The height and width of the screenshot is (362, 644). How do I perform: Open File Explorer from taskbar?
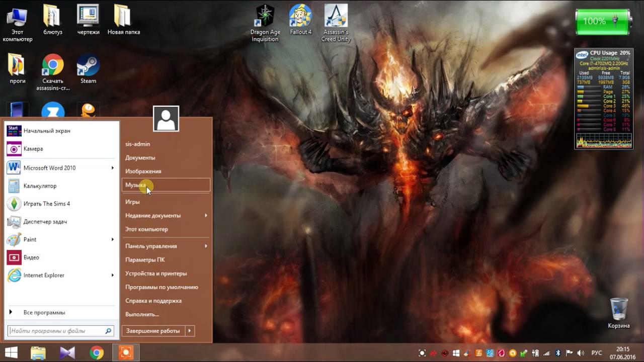[38, 352]
